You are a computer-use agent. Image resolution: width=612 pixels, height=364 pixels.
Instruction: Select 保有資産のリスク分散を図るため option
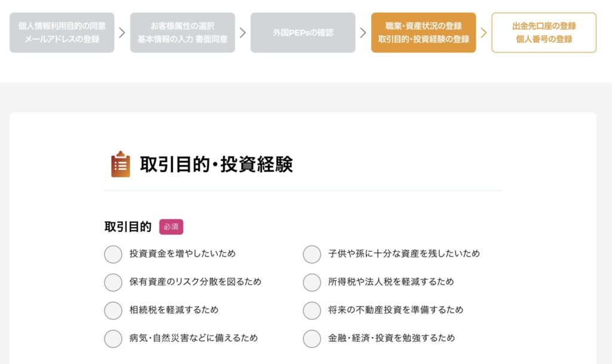113,282
